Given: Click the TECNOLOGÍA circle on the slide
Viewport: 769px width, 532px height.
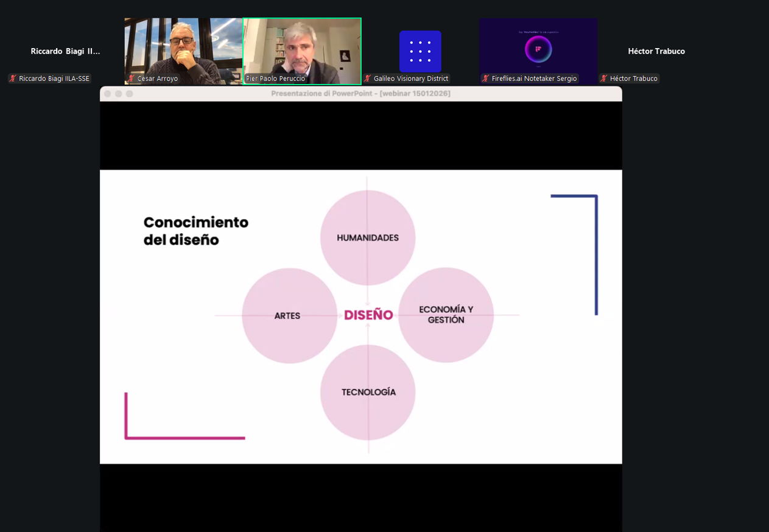Looking at the screenshot, I should (x=368, y=393).
